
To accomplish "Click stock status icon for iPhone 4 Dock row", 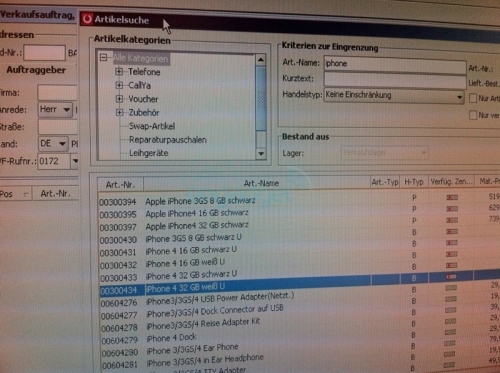I will pos(450,332).
